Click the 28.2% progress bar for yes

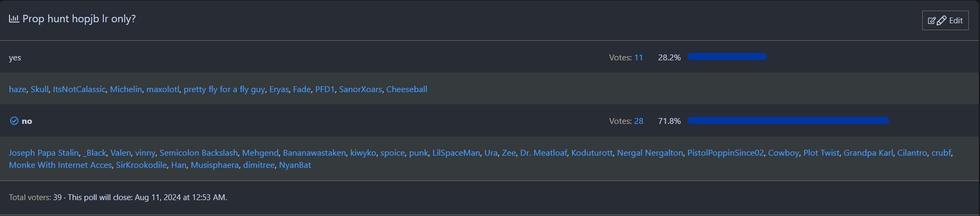click(x=727, y=57)
